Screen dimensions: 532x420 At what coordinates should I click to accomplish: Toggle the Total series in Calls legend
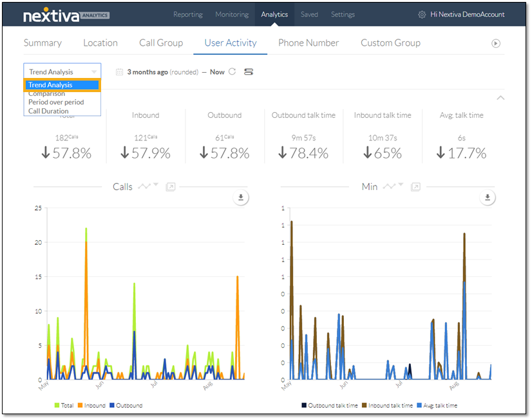[x=64, y=405]
